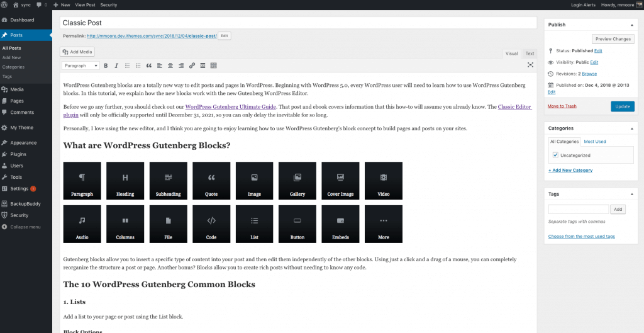Screen dimensions: 644x333
Task: Open Media library in the sidebar
Action: click(26, 89)
